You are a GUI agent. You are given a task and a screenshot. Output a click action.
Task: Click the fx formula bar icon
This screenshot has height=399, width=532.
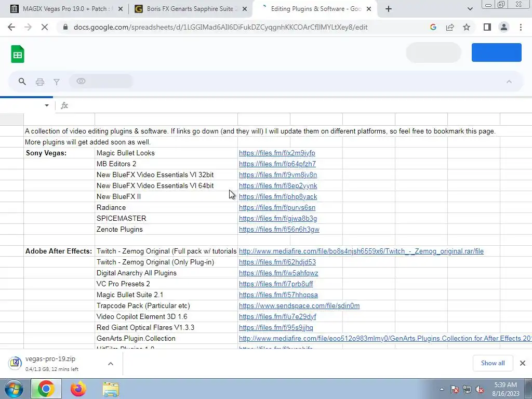[64, 105]
